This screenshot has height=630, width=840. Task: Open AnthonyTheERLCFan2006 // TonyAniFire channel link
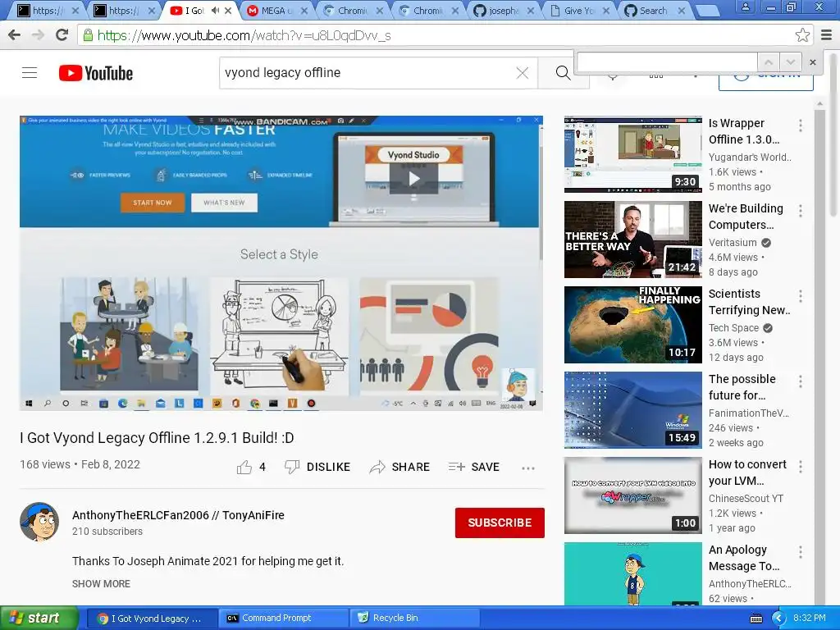[x=178, y=515]
